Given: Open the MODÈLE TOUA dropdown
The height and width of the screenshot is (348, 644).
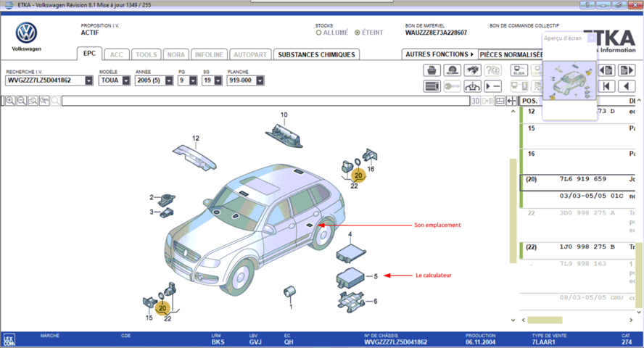Looking at the screenshot, I should point(126,80).
